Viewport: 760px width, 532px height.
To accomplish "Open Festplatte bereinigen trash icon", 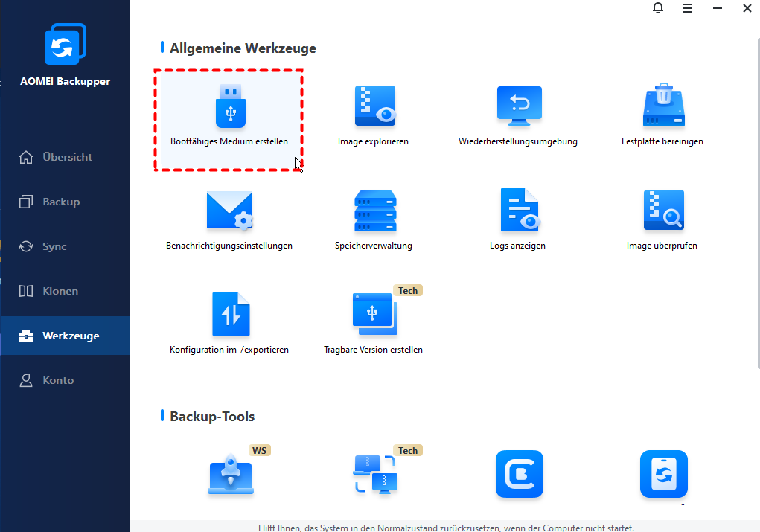I will pyautogui.click(x=663, y=105).
